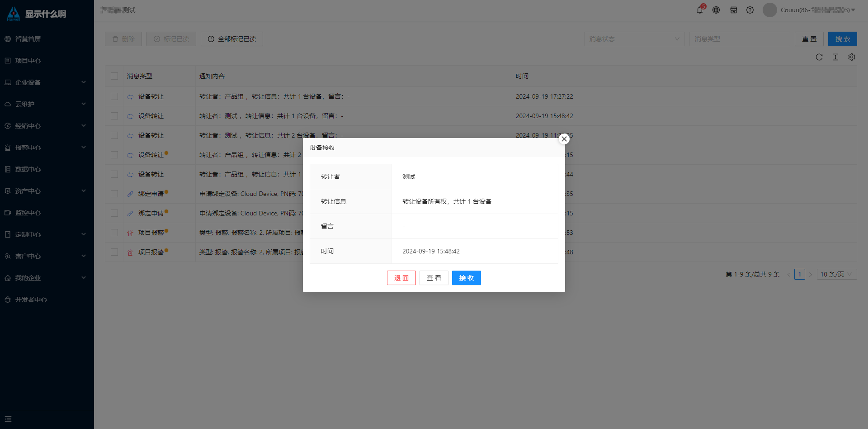
Task: Open the 10 条/页 page size dropdown
Action: point(836,274)
